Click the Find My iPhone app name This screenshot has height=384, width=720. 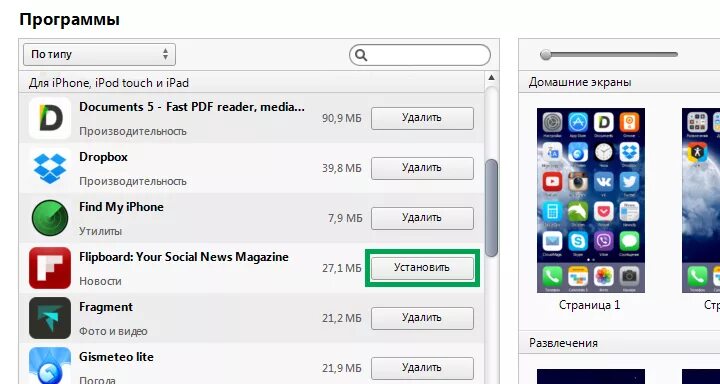tap(121, 207)
